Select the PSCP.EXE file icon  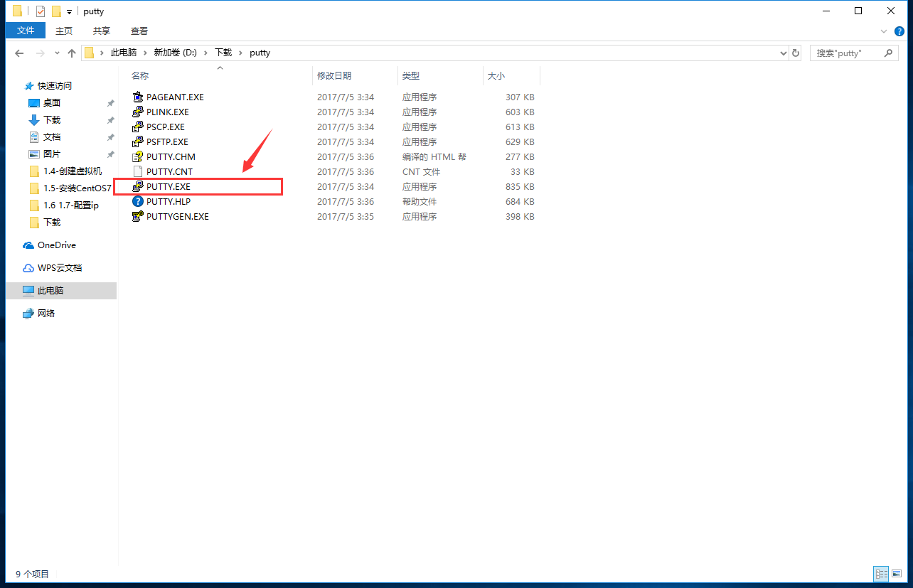click(138, 127)
